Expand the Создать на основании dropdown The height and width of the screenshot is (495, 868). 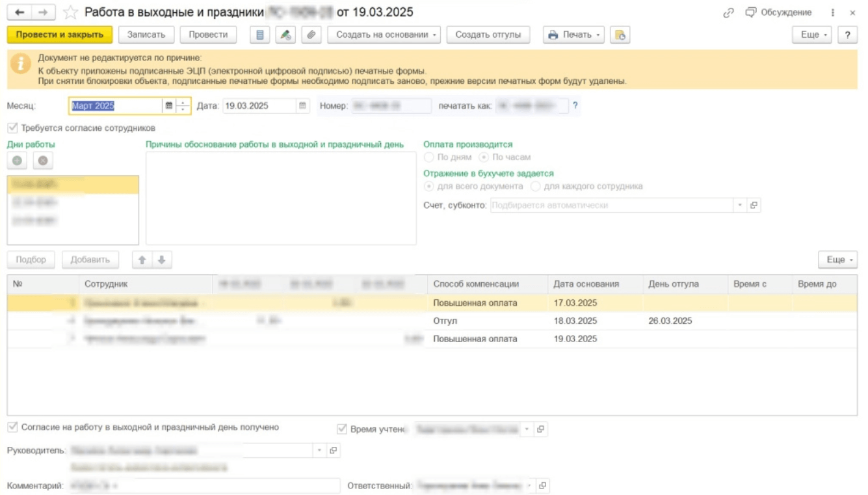point(384,35)
